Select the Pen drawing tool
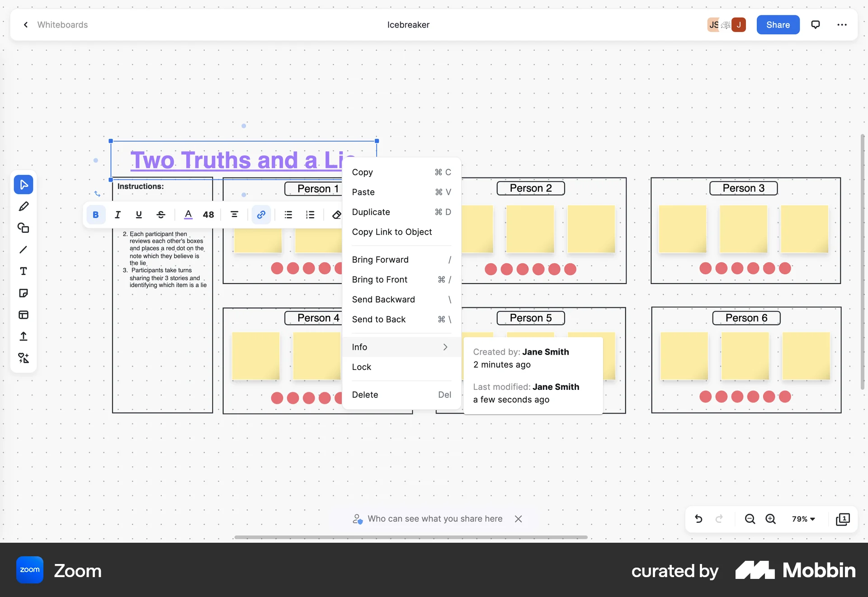The width and height of the screenshot is (868, 597). (24, 207)
